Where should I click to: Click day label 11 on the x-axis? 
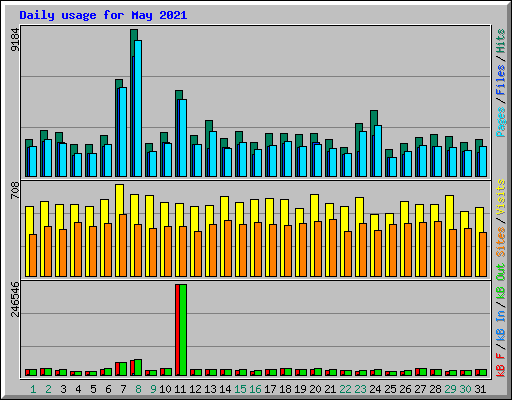click(180, 389)
